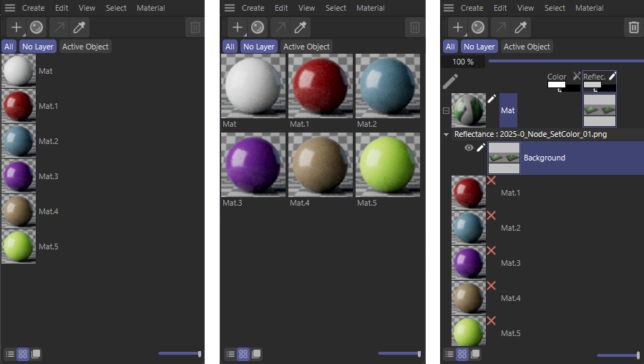Click New Material plus icon in right panel
Image resolution: width=644 pixels, height=364 pixels.
[x=457, y=27]
